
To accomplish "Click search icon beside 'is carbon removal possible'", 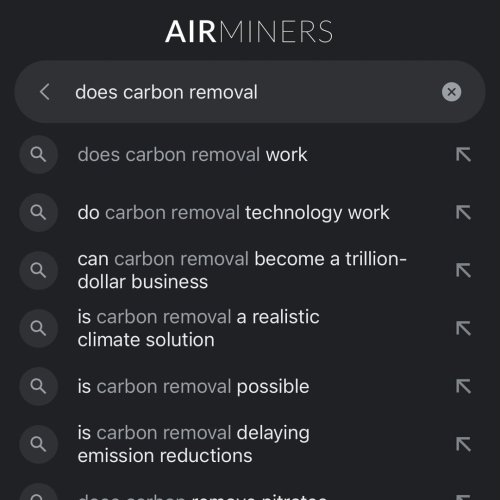I will [38, 386].
